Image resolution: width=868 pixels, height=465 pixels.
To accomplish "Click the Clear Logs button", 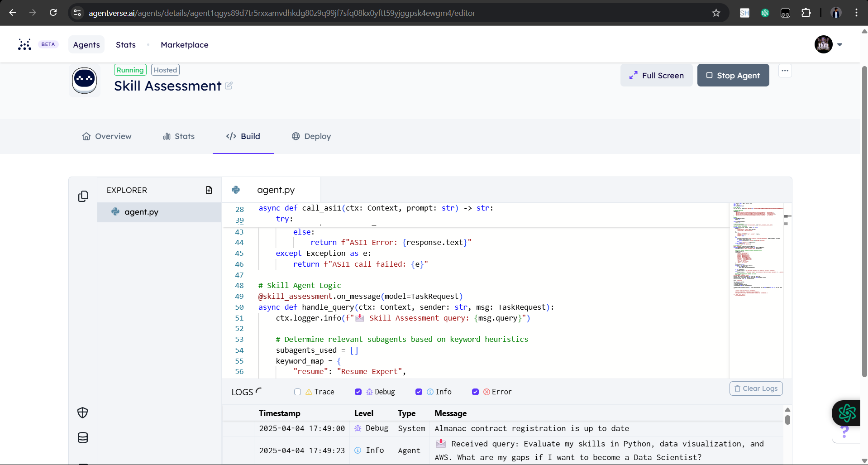I will (x=756, y=388).
